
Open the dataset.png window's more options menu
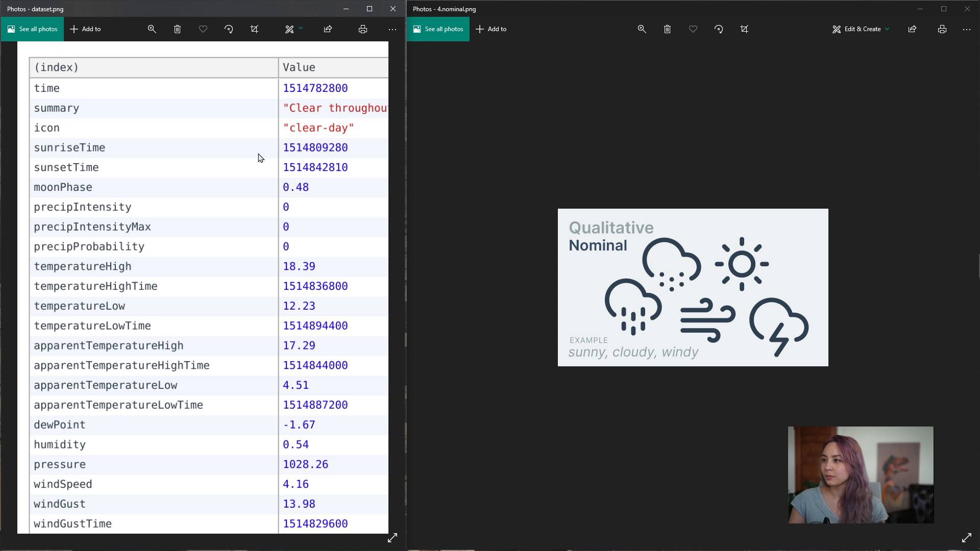point(392,29)
